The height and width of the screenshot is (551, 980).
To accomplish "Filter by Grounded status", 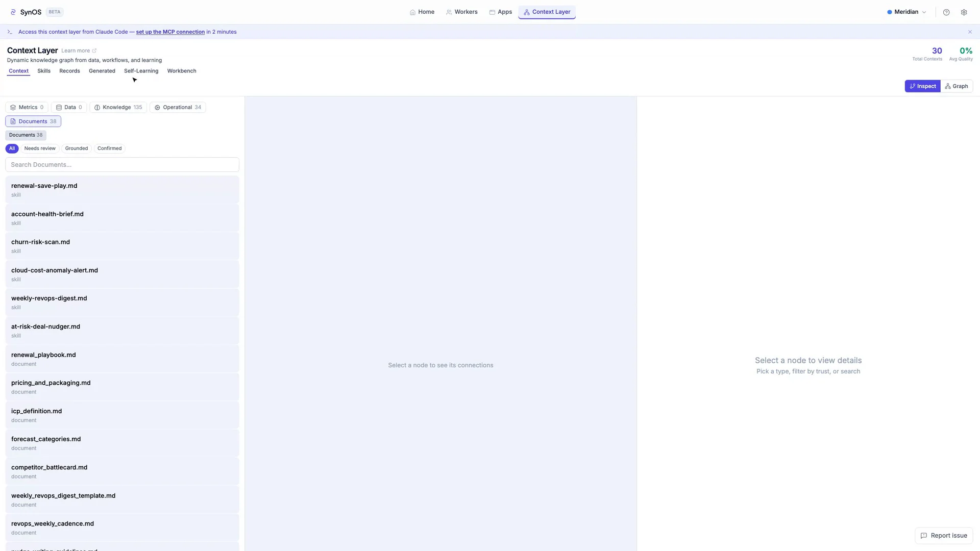I will (x=77, y=148).
